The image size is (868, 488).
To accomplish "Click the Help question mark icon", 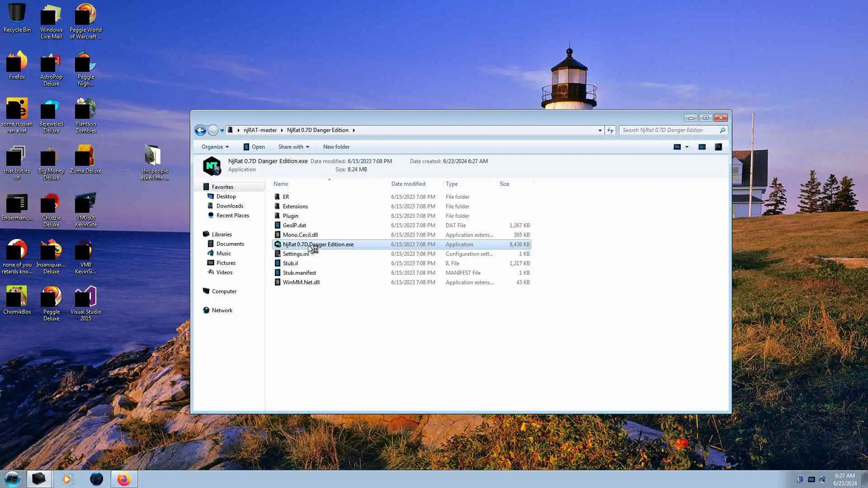I will 718,147.
